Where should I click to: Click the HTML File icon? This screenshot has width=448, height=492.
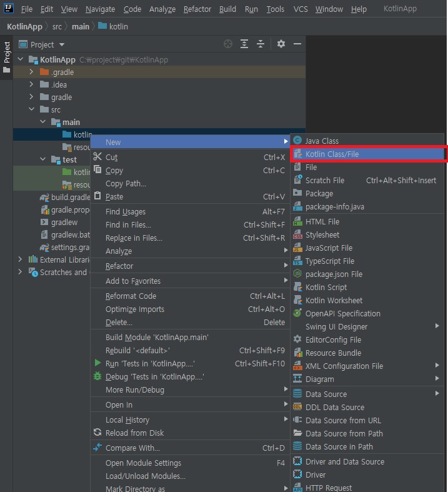[x=297, y=221]
